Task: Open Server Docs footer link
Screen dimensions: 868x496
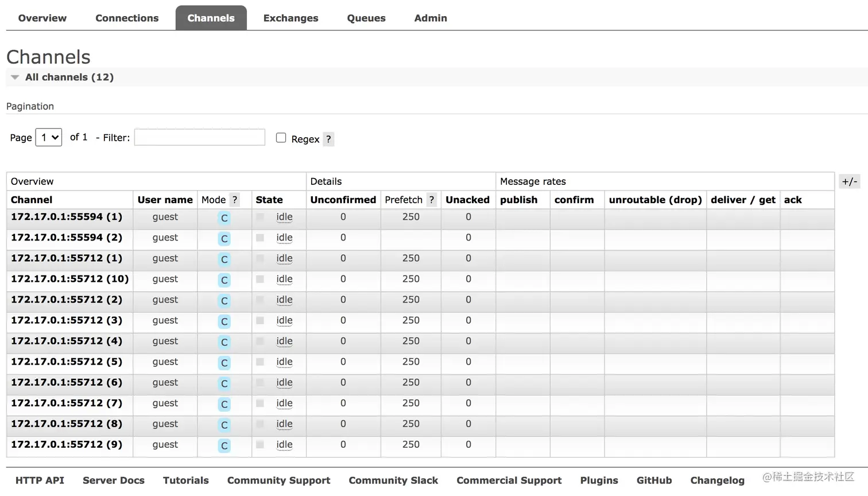Action: (x=114, y=480)
